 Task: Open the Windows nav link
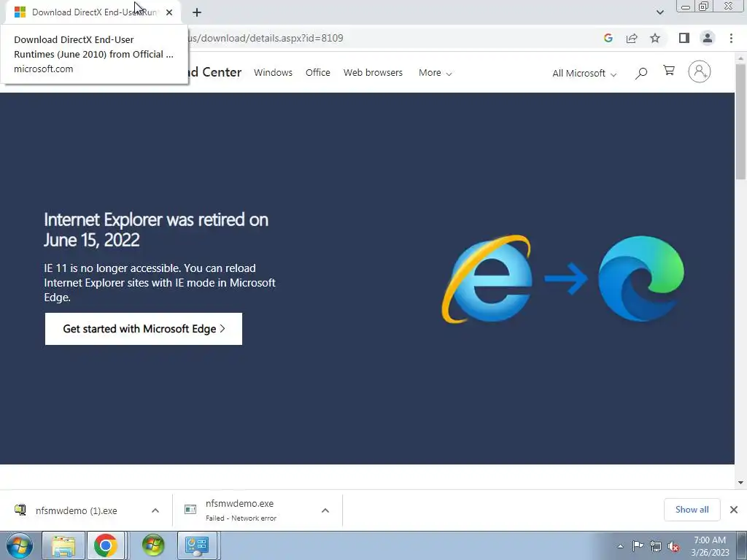tap(273, 72)
